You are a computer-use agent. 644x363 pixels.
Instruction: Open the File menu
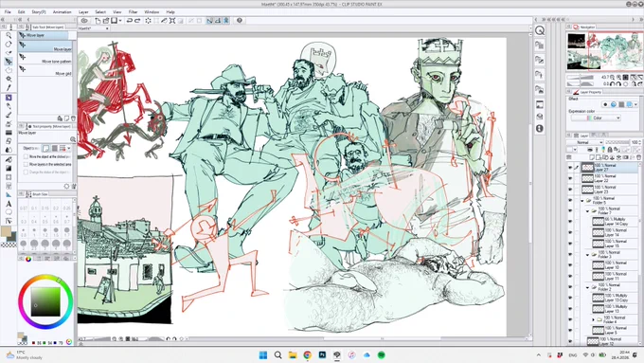[8, 12]
